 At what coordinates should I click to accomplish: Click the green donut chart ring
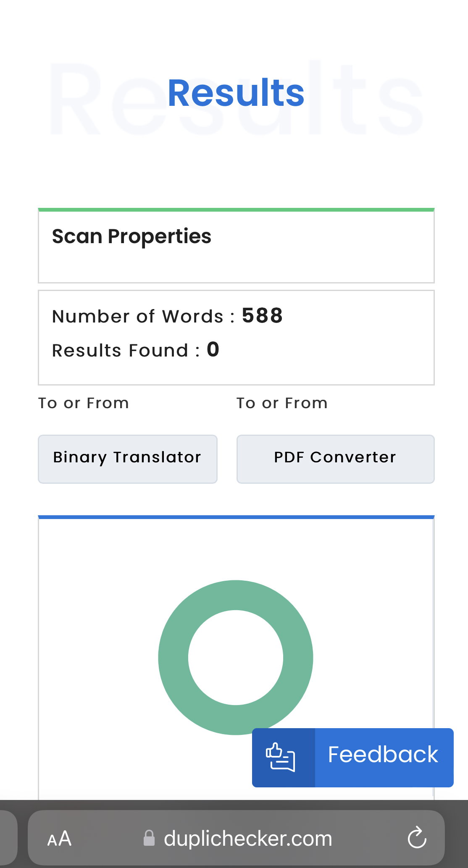173,658
